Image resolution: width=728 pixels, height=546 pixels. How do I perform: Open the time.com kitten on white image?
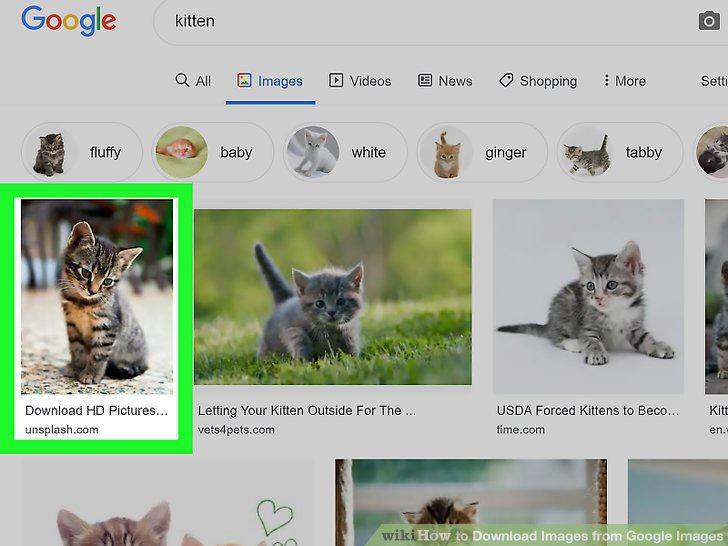pos(588,297)
